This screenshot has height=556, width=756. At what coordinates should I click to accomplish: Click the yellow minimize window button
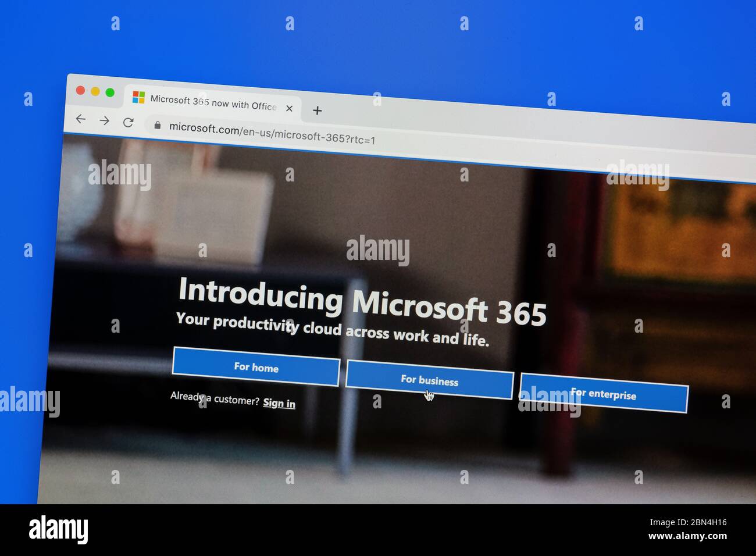pyautogui.click(x=95, y=91)
